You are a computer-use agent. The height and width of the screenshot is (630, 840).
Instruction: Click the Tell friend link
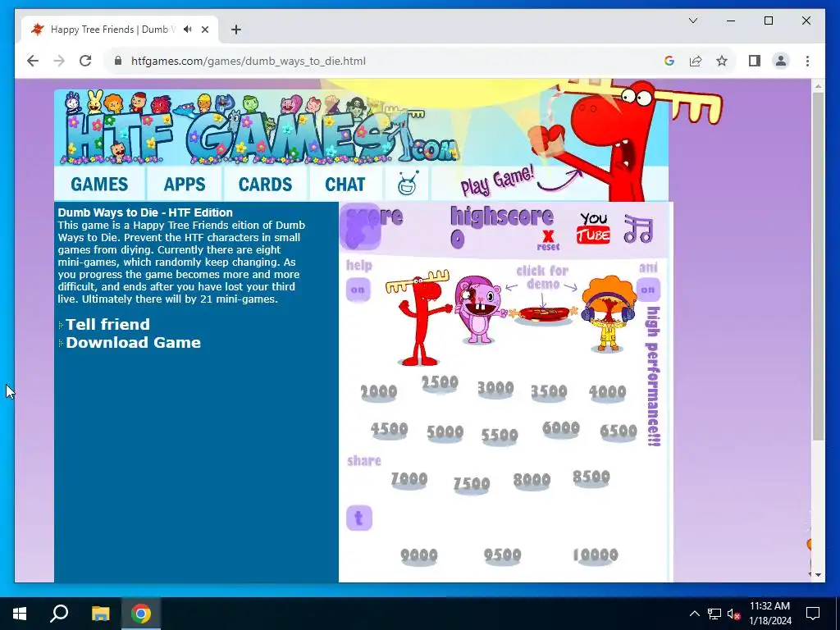(107, 324)
